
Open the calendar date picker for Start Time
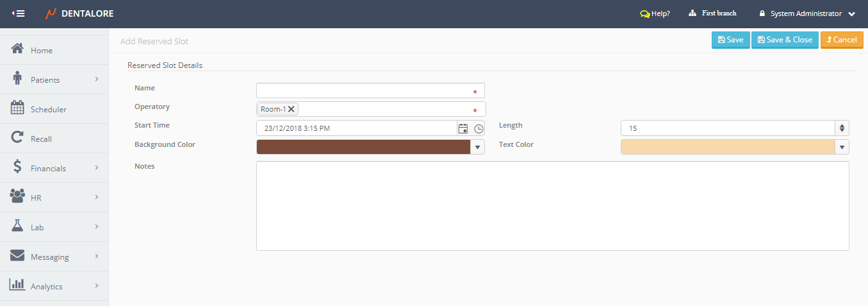[x=463, y=128]
